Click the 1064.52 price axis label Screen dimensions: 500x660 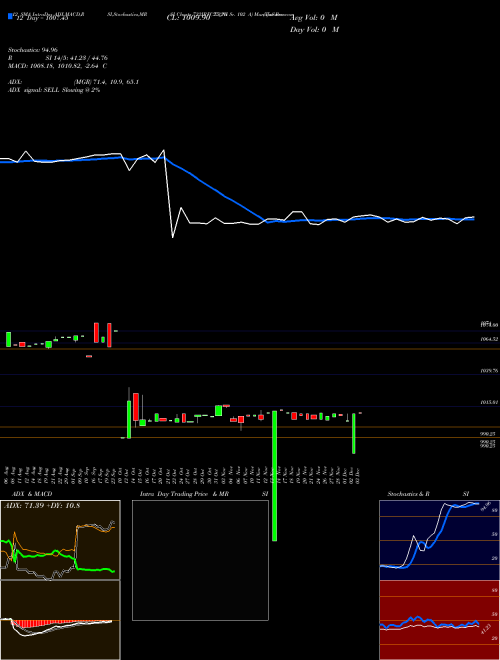point(489,339)
